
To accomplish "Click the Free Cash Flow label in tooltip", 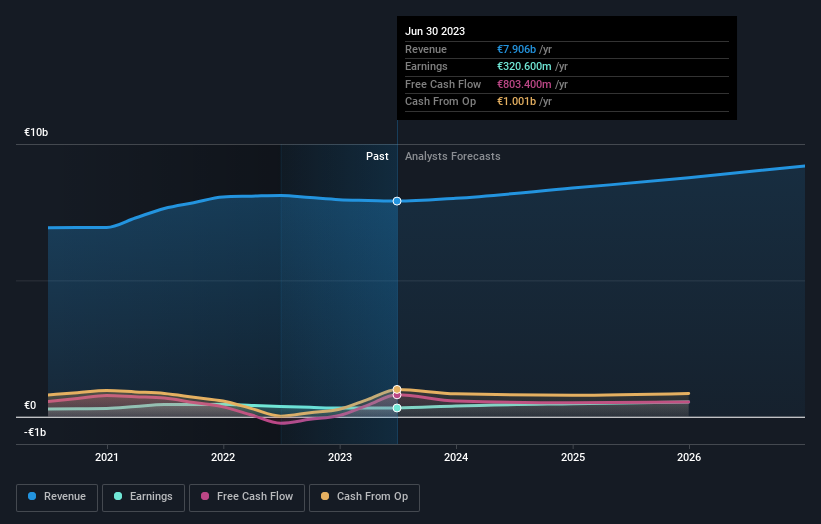I will [443, 84].
